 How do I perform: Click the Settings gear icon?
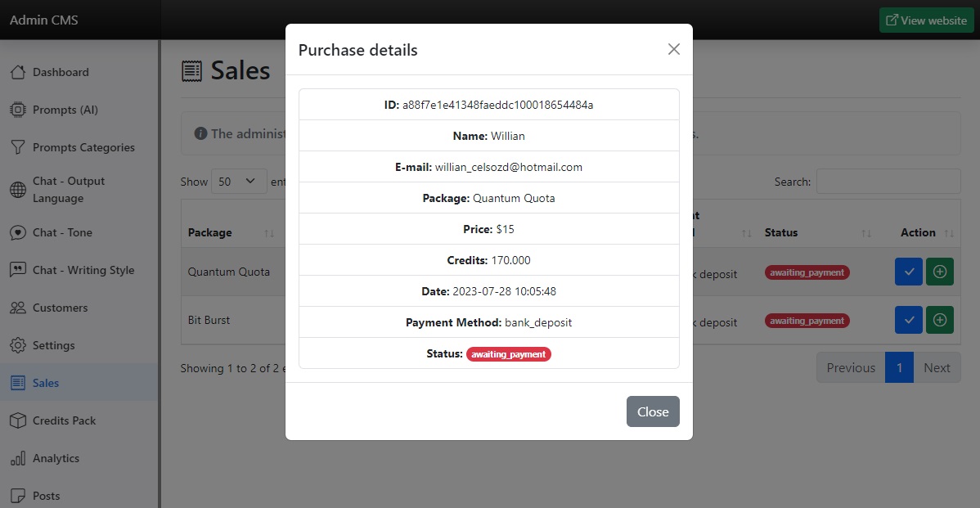(17, 345)
